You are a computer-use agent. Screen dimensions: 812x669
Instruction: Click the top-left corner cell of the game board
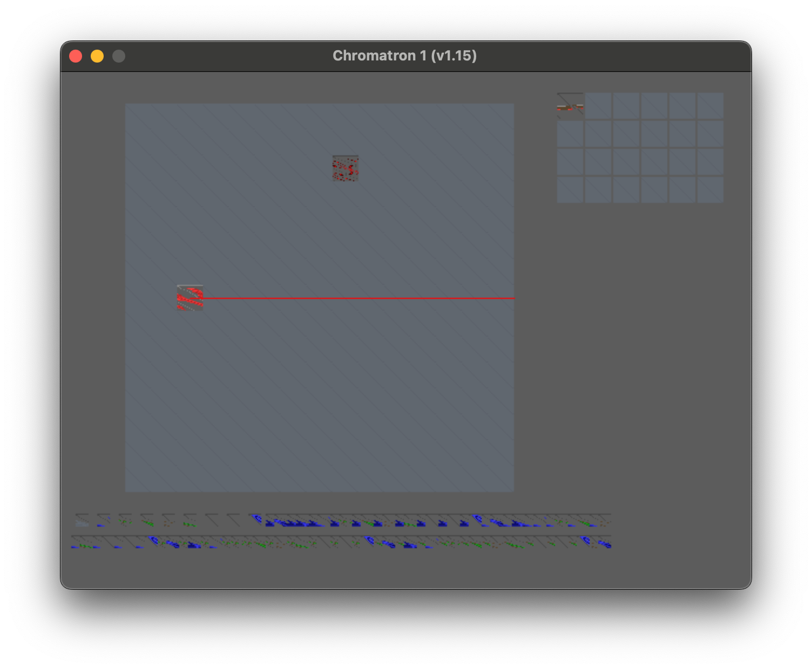pyautogui.click(x=138, y=117)
